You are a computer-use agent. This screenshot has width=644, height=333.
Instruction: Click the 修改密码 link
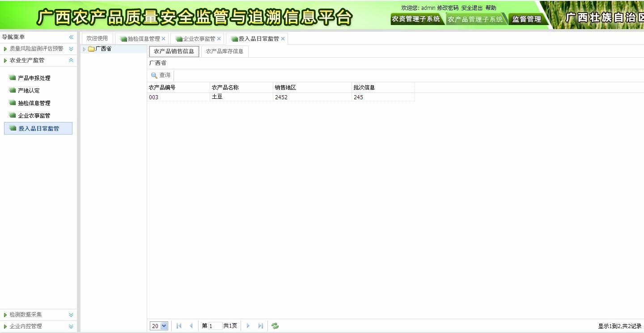448,8
